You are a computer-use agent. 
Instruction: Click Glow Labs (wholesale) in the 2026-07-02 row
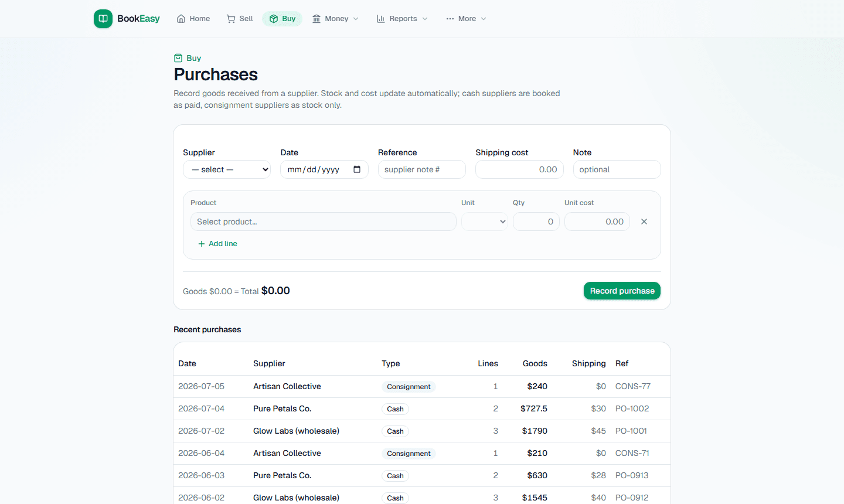pos(297,431)
